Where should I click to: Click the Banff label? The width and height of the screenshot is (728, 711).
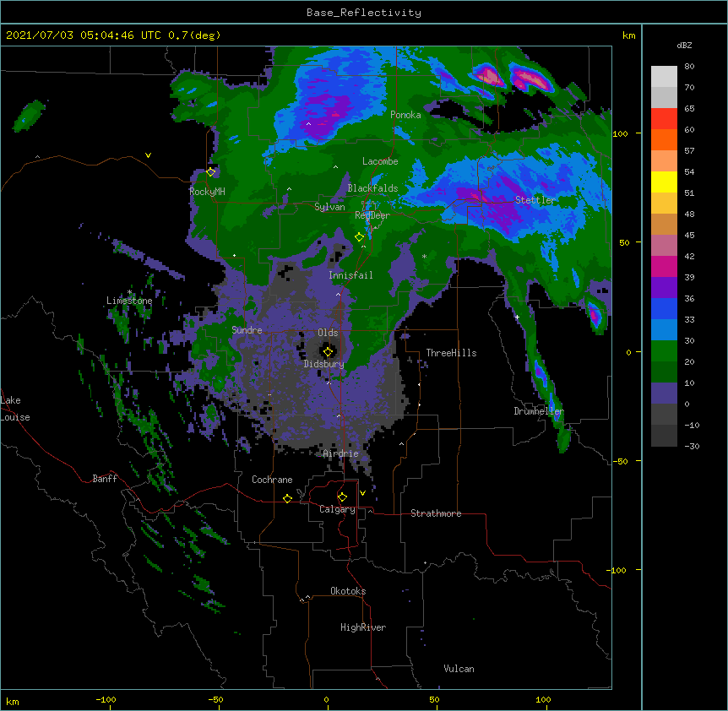click(x=105, y=479)
